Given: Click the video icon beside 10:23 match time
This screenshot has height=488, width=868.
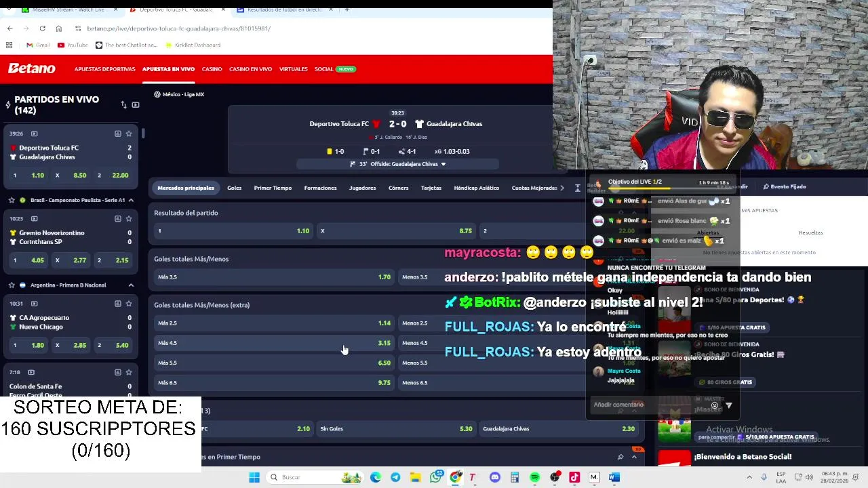Looking at the screenshot, I should [x=34, y=219].
